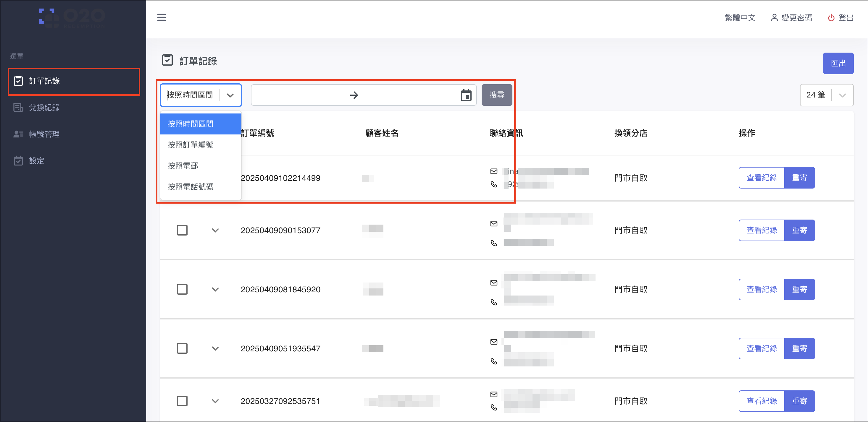Collapse the 按照時間區間 search type dropdown

pos(201,95)
